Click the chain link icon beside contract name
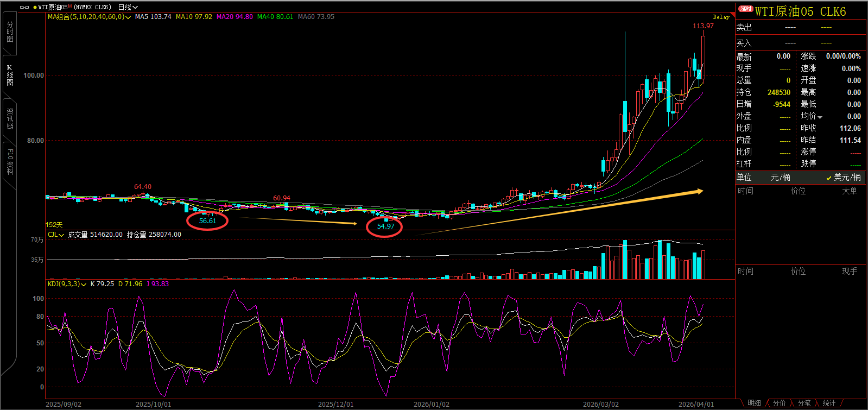 pyautogui.click(x=24, y=7)
